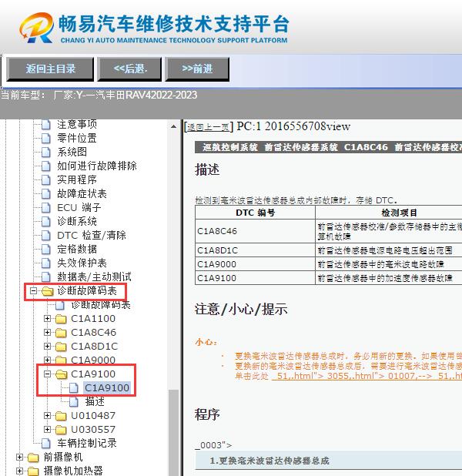The width and height of the screenshot is (462, 476).
Task: Click table cell C1A9000
Action: pos(255,264)
